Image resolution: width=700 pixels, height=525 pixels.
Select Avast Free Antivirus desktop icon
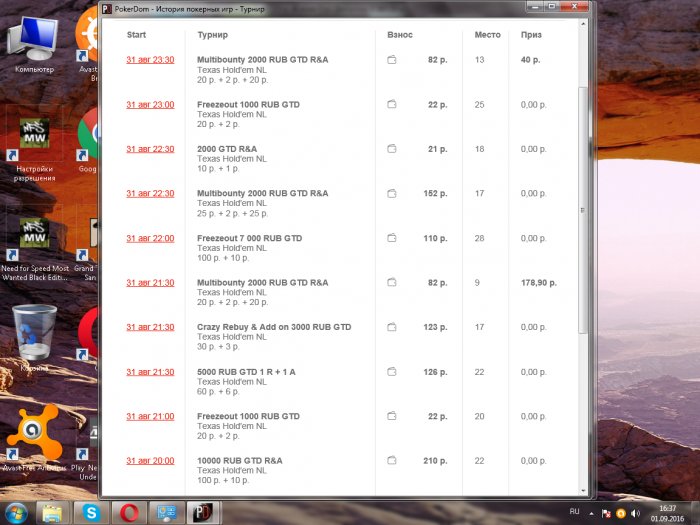coord(34,438)
